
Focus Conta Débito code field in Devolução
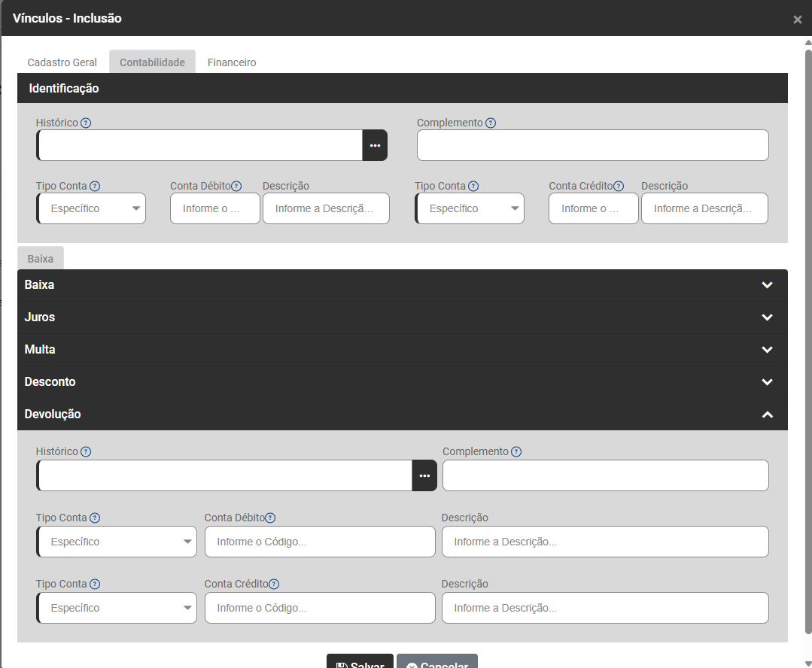(320, 542)
